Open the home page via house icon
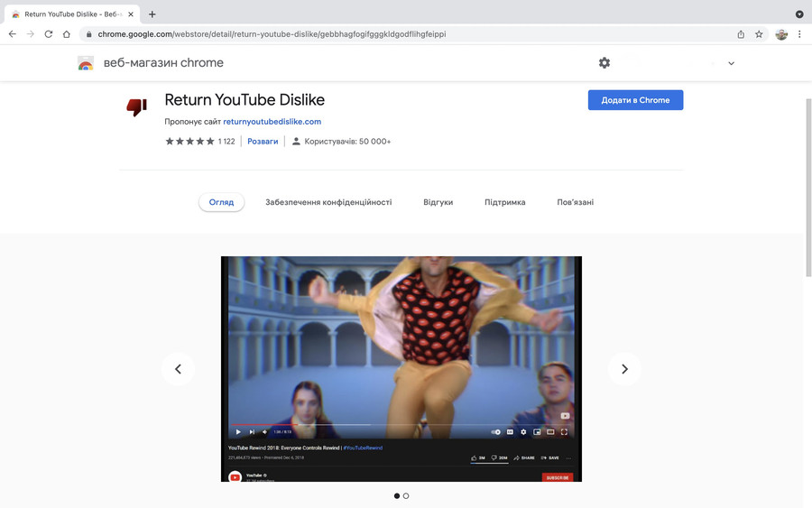The image size is (812, 508). (x=66, y=34)
